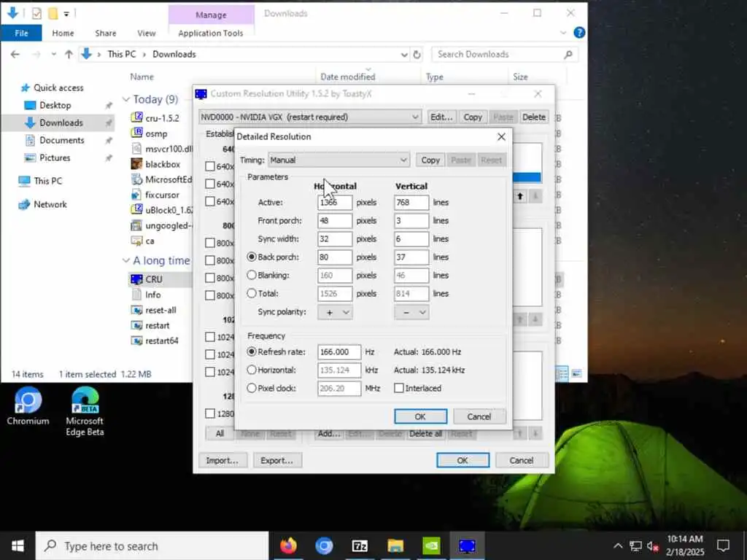The image size is (747, 560).
Task: Click the Refresh rate value field
Action: point(339,352)
